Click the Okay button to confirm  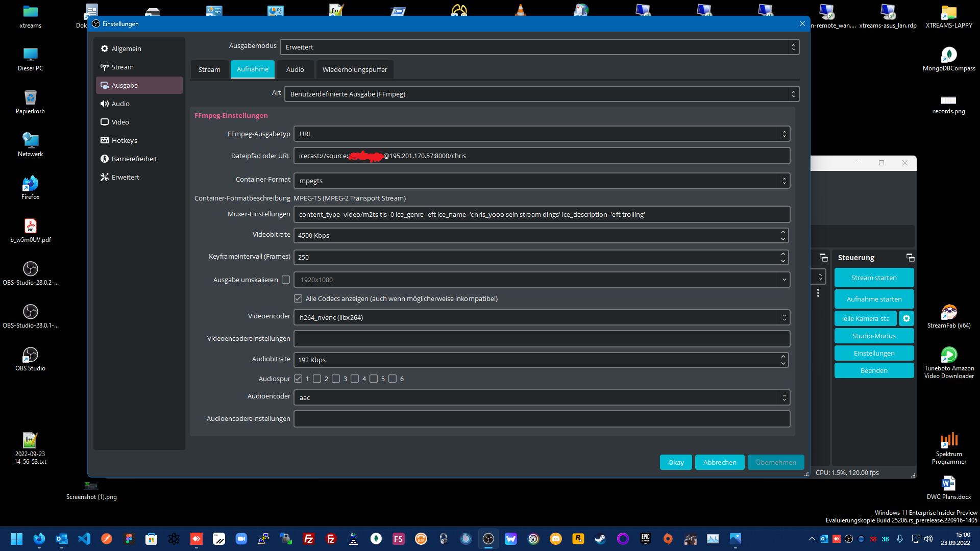tap(675, 462)
